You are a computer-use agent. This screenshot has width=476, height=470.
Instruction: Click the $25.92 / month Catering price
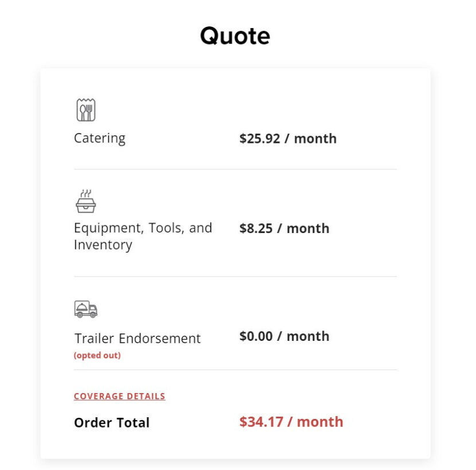point(288,138)
